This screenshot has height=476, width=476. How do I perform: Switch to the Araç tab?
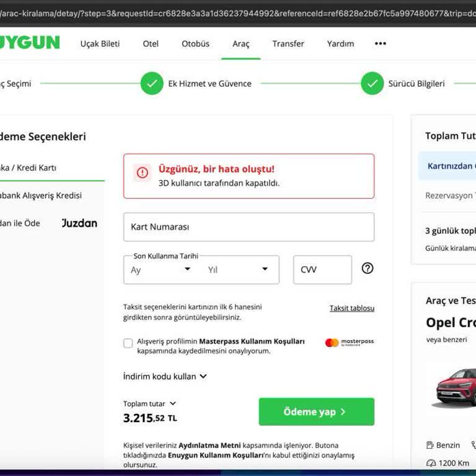click(x=240, y=44)
